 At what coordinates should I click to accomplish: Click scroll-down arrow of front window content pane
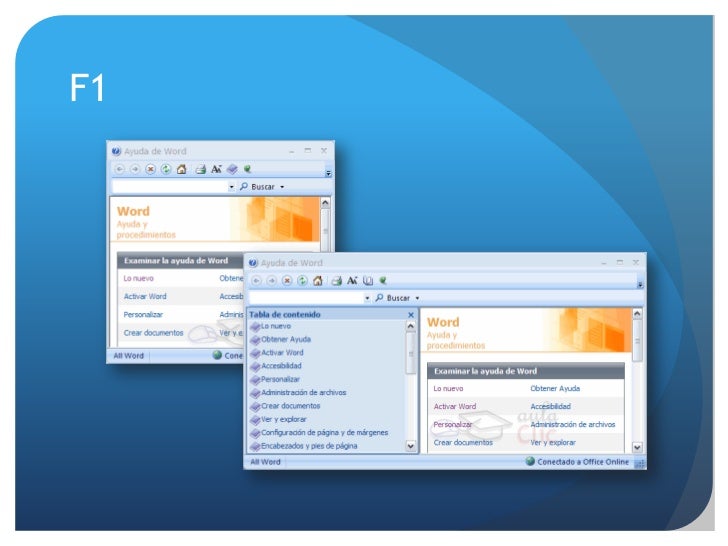[x=637, y=448]
